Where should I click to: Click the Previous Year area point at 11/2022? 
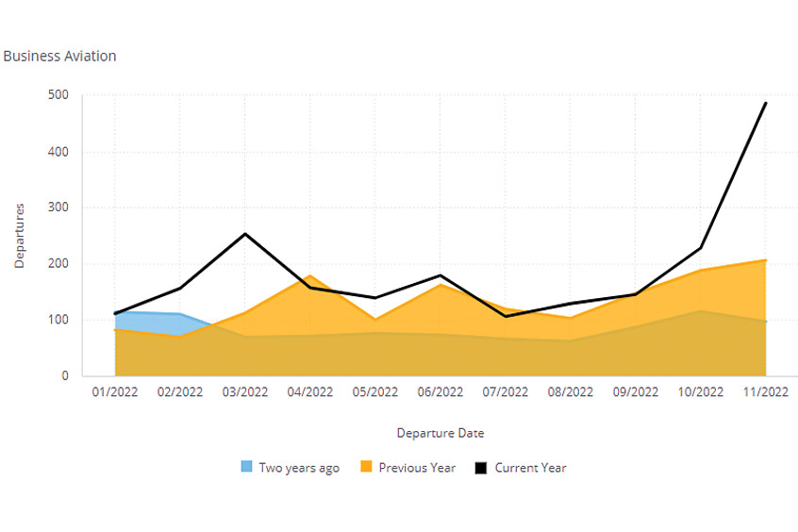(x=765, y=260)
